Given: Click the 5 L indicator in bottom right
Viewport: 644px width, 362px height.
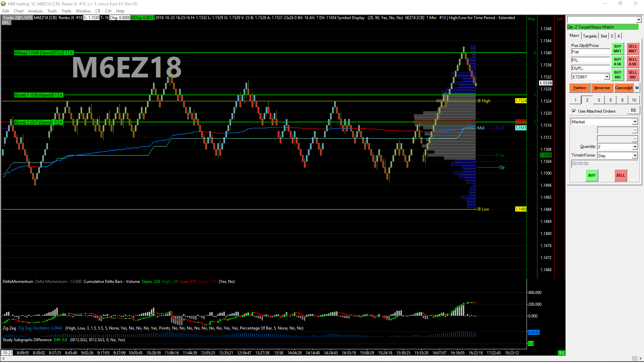Looking at the screenshot, I should tap(561, 353).
